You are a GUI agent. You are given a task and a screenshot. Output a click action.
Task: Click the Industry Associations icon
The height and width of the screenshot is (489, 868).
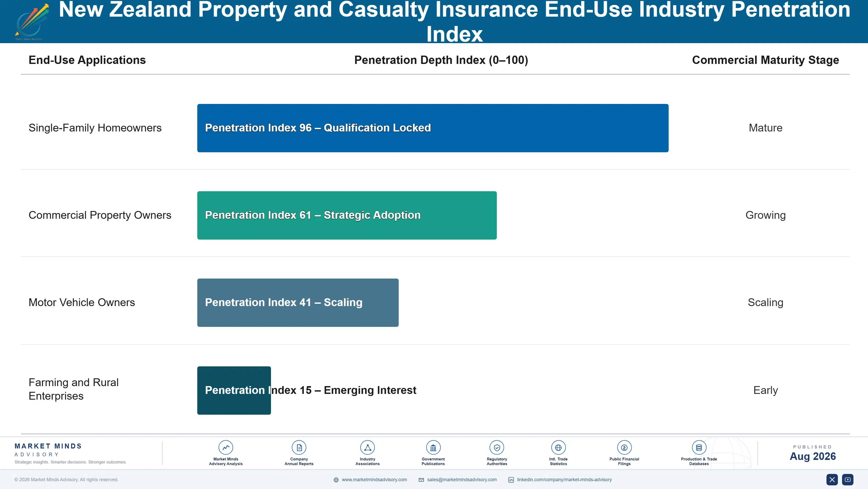pyautogui.click(x=367, y=447)
